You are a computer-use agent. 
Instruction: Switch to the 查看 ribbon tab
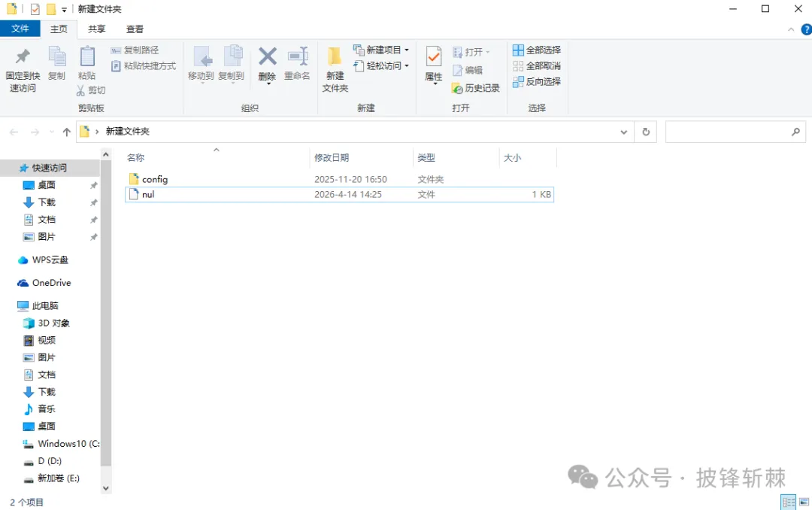[x=135, y=29]
